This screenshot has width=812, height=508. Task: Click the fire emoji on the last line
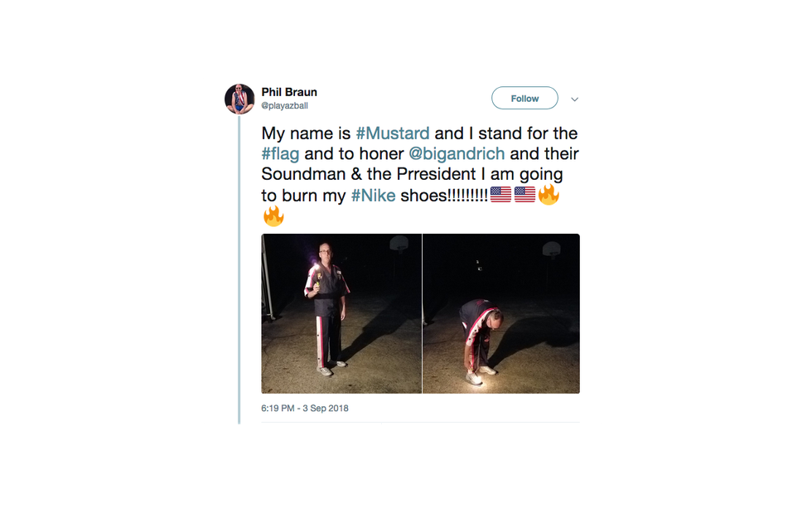click(x=273, y=216)
